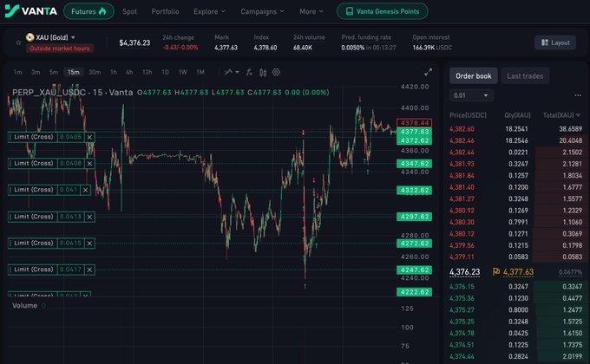Click the Vanta Genesis Points book icon
590x364 pixels.
click(x=350, y=11)
